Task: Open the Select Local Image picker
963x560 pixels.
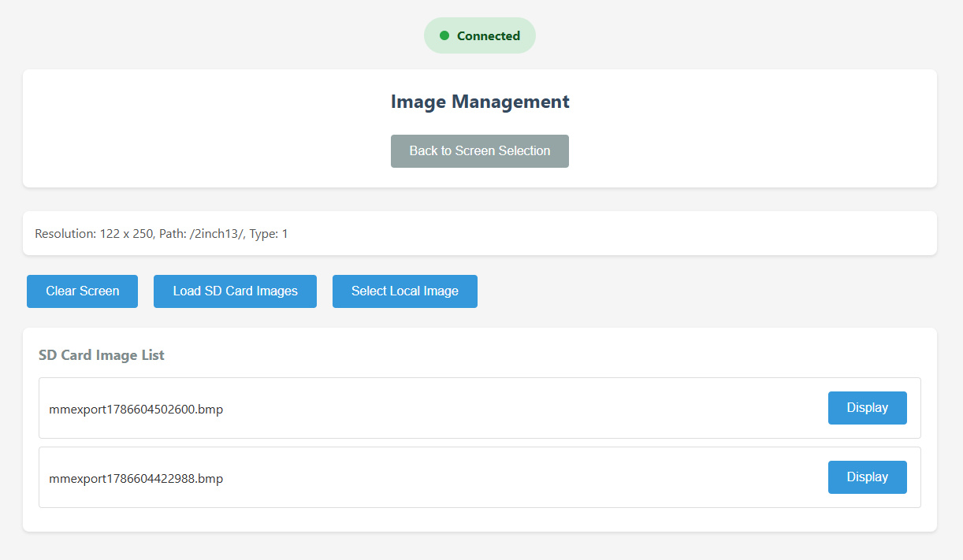Action: tap(405, 291)
